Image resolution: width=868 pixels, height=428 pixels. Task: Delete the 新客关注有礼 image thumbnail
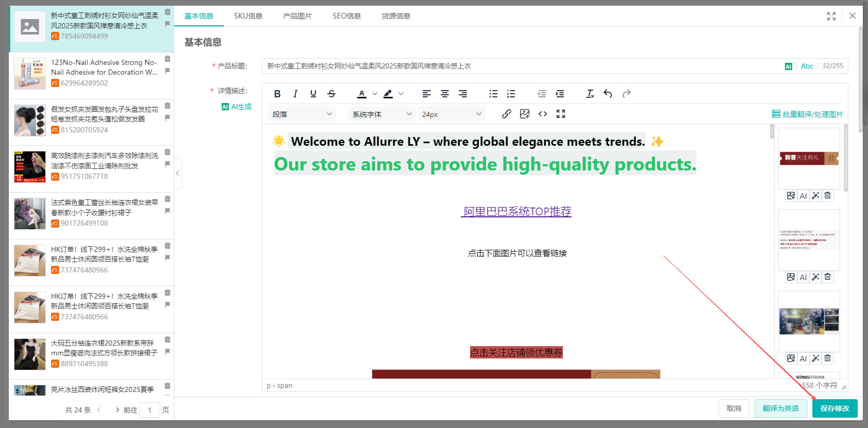[x=827, y=196]
